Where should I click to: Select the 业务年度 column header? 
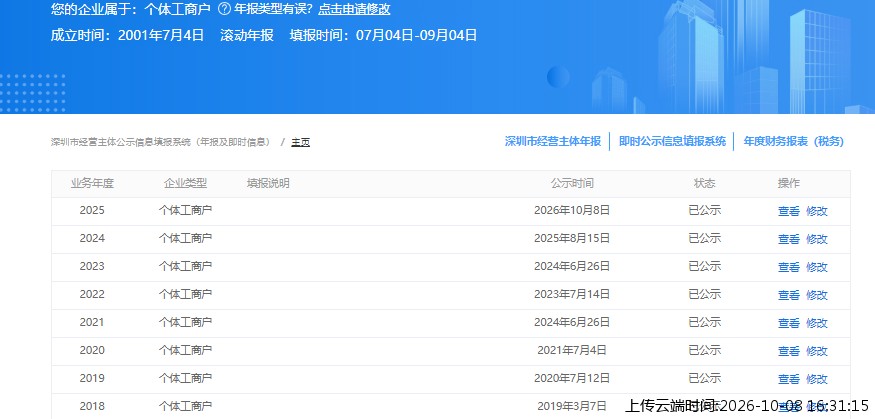pos(92,183)
